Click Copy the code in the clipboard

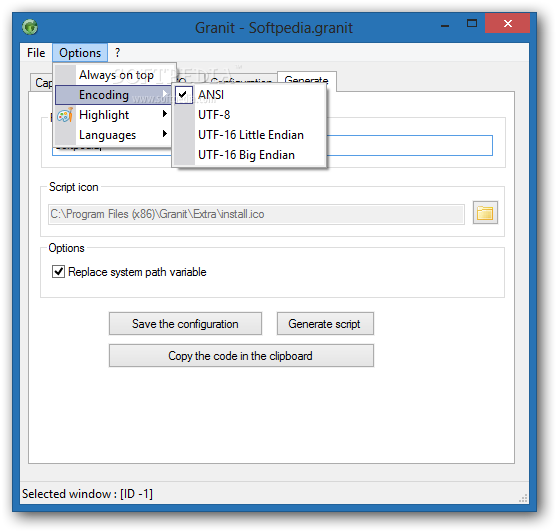click(241, 355)
